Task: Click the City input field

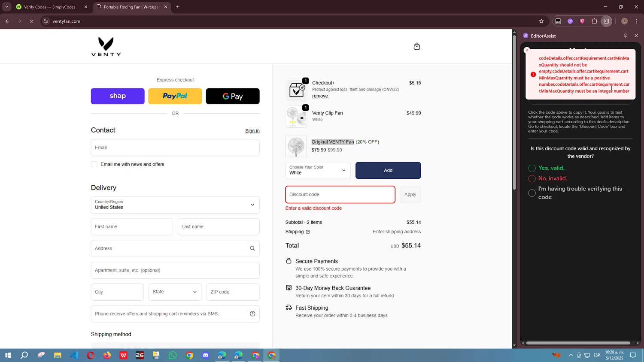Action: click(117, 292)
